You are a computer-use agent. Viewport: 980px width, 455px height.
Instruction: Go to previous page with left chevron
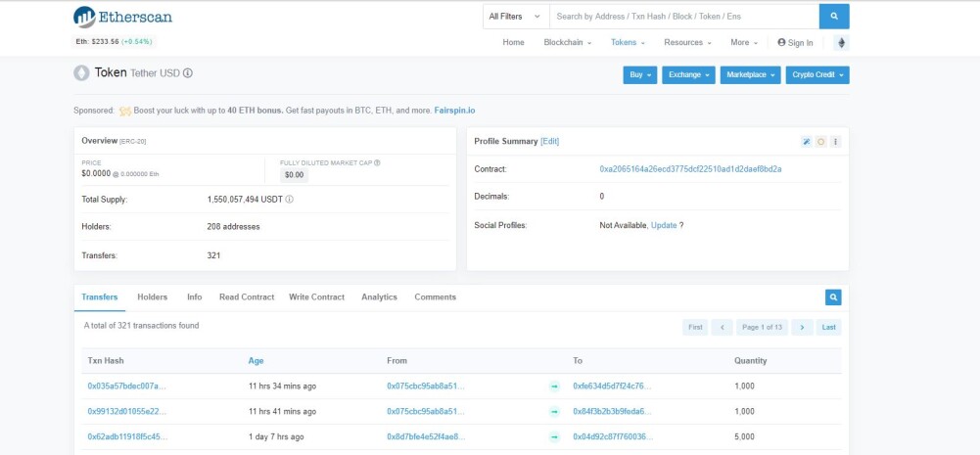coord(722,327)
